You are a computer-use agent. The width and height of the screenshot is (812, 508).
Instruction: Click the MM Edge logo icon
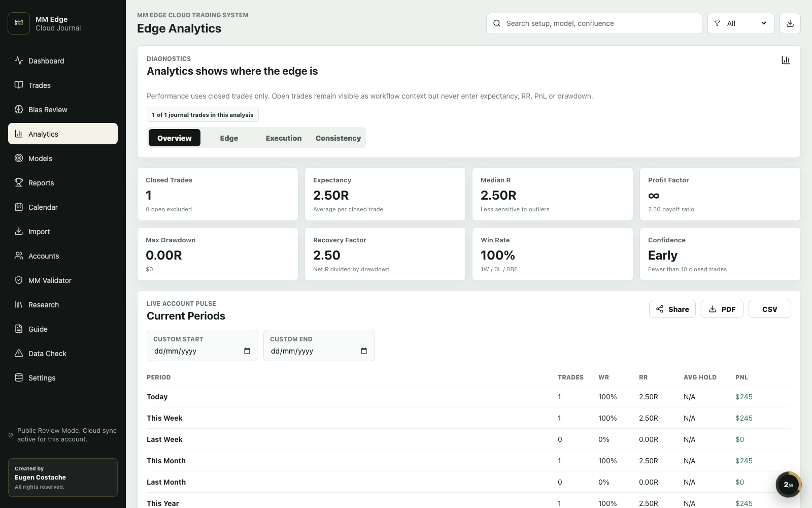tap(19, 23)
